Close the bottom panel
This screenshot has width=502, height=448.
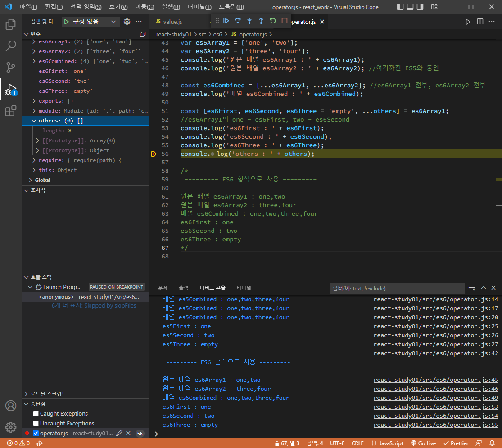pos(493,288)
